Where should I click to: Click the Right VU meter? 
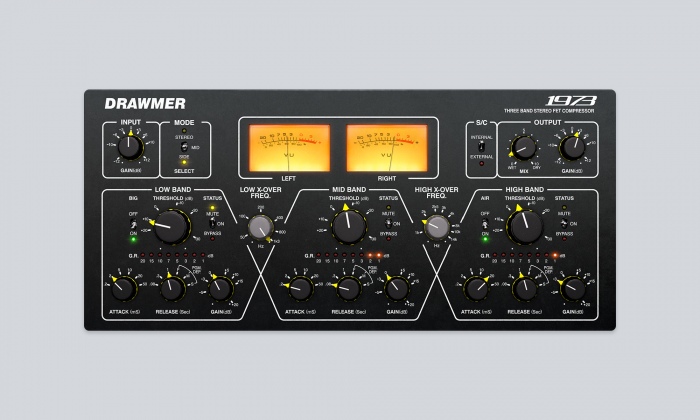(x=387, y=148)
